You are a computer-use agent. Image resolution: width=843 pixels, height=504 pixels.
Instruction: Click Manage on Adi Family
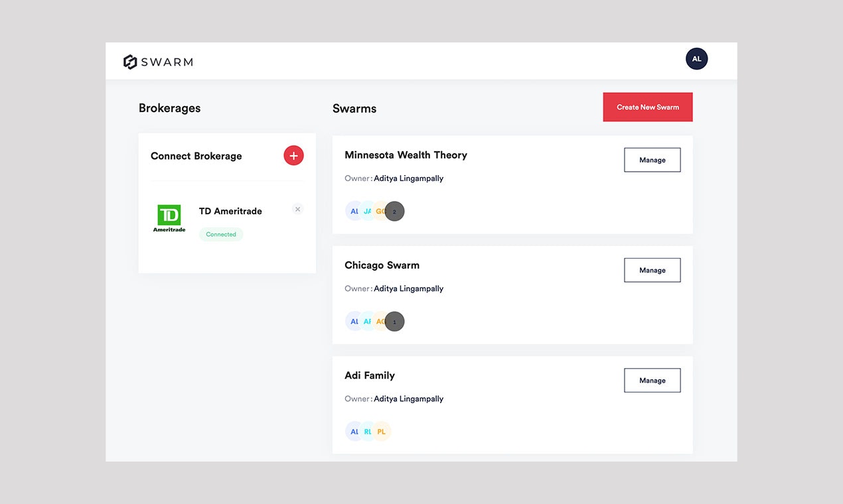(x=652, y=380)
